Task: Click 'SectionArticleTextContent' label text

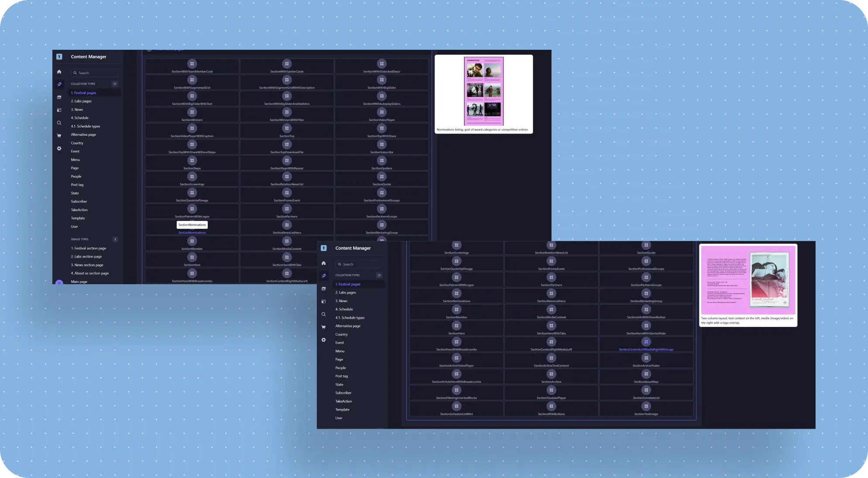Action: coord(552,366)
